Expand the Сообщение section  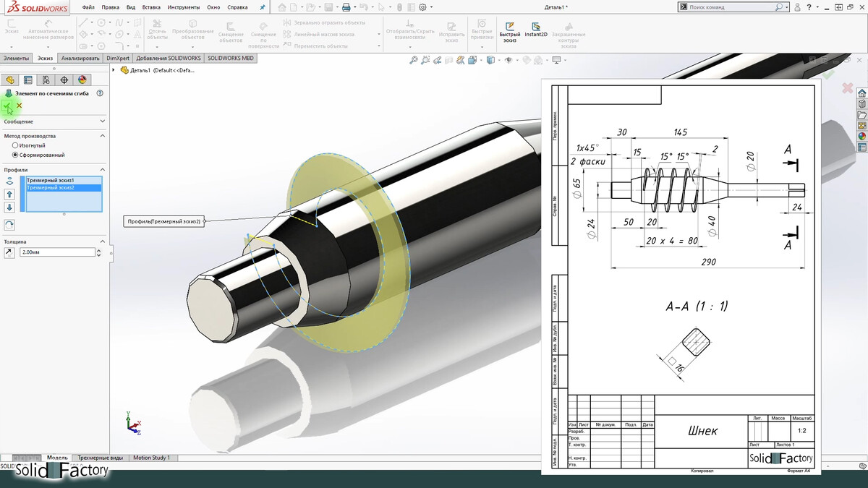pyautogui.click(x=102, y=121)
